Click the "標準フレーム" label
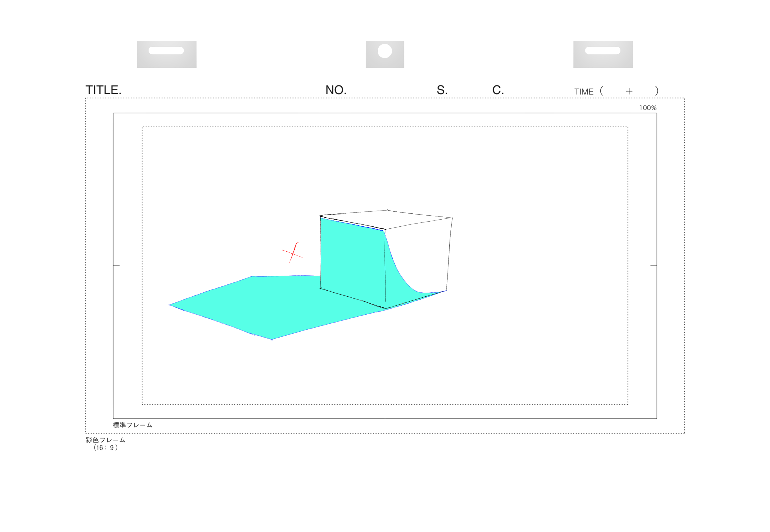The image size is (770, 532). 132,425
